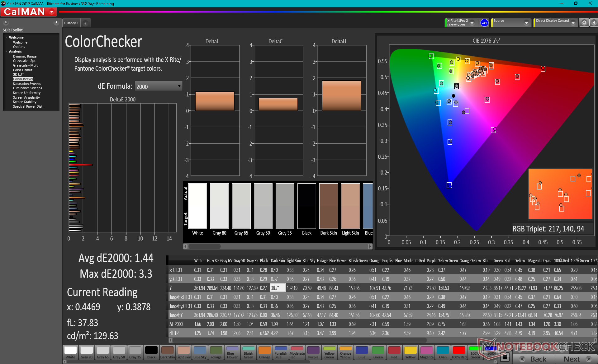Screen dimensions: 598x364
Task: Click the round button atop the sidebar
Action: [x=6, y=22]
